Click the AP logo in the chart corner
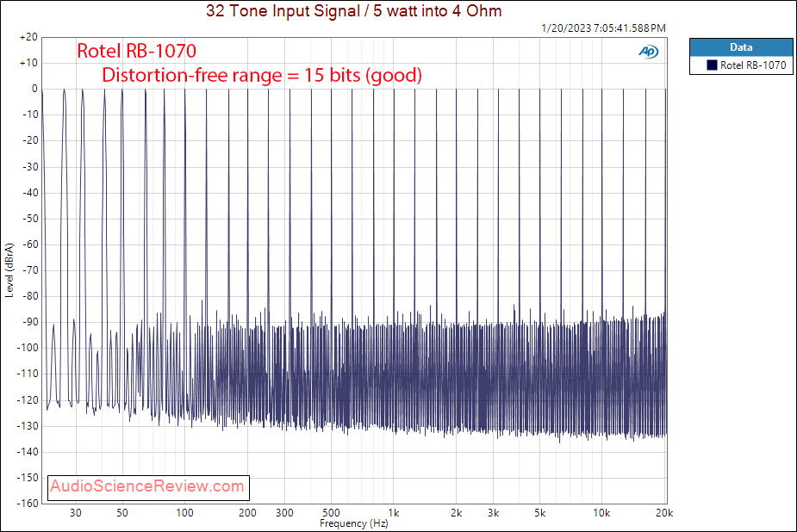The image size is (797, 532). [x=648, y=52]
